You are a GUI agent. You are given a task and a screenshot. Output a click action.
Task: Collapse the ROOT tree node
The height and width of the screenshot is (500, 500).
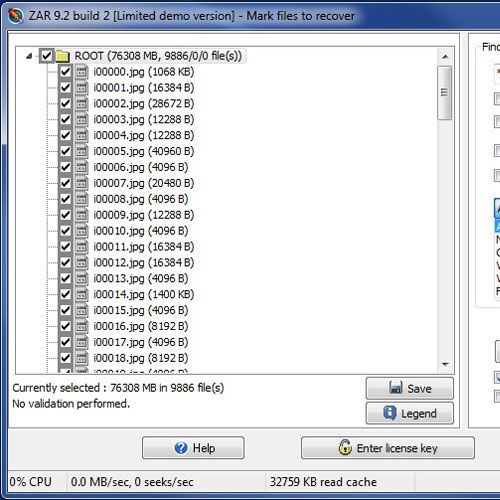(x=29, y=56)
